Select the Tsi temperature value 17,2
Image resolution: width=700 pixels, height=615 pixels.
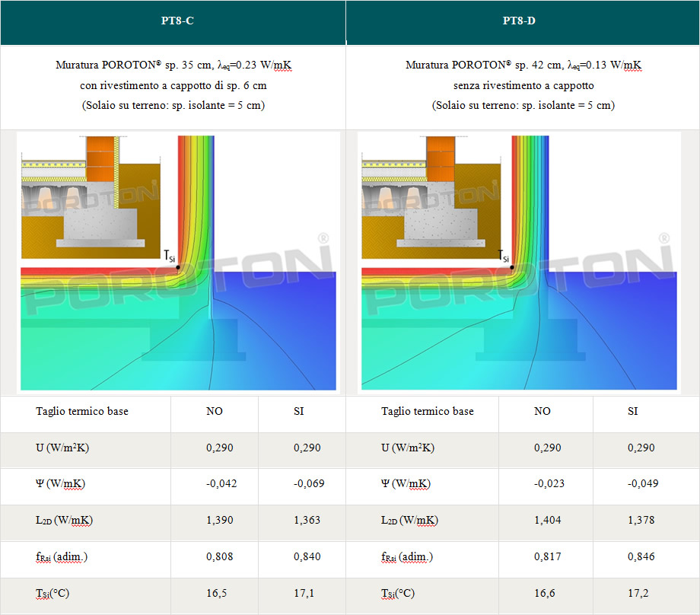638,594
